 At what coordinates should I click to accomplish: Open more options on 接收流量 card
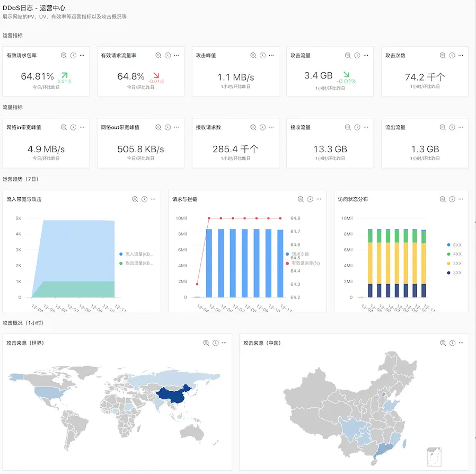pyautogui.click(x=366, y=127)
